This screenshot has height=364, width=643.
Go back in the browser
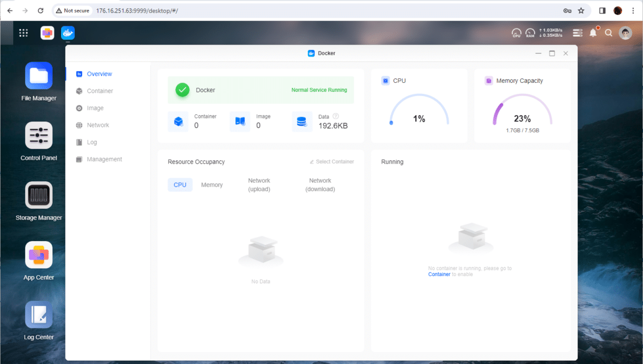click(10, 10)
